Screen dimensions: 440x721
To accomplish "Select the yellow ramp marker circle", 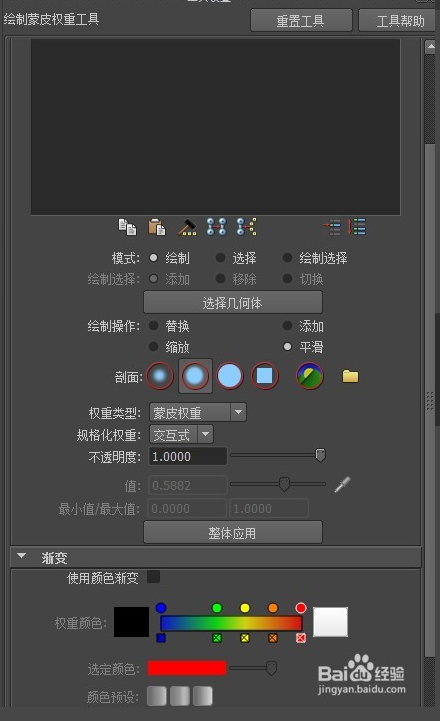I will [x=245, y=608].
